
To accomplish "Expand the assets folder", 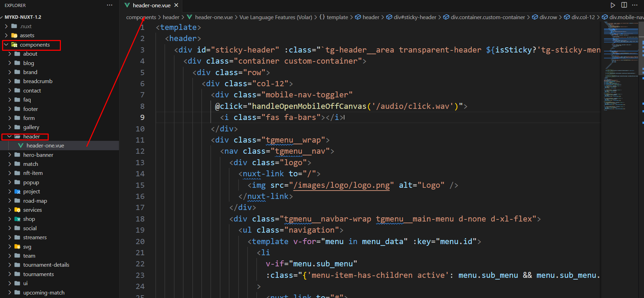I will [6, 35].
